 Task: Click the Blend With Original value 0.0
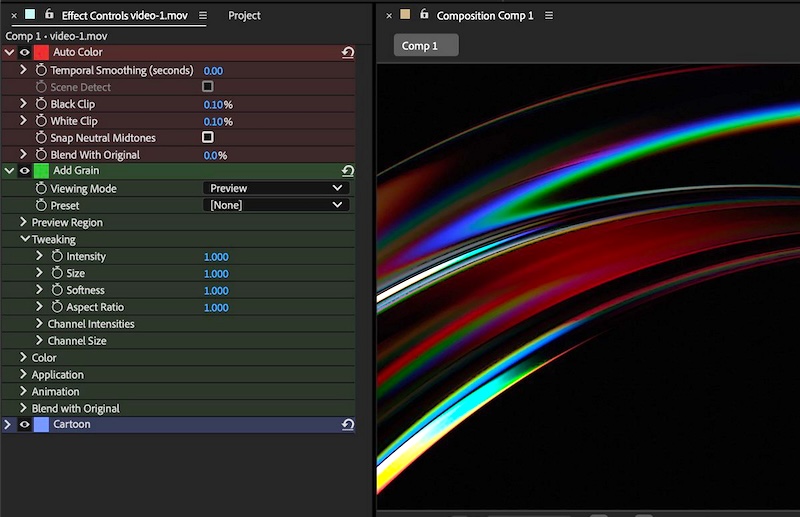pyautogui.click(x=210, y=156)
